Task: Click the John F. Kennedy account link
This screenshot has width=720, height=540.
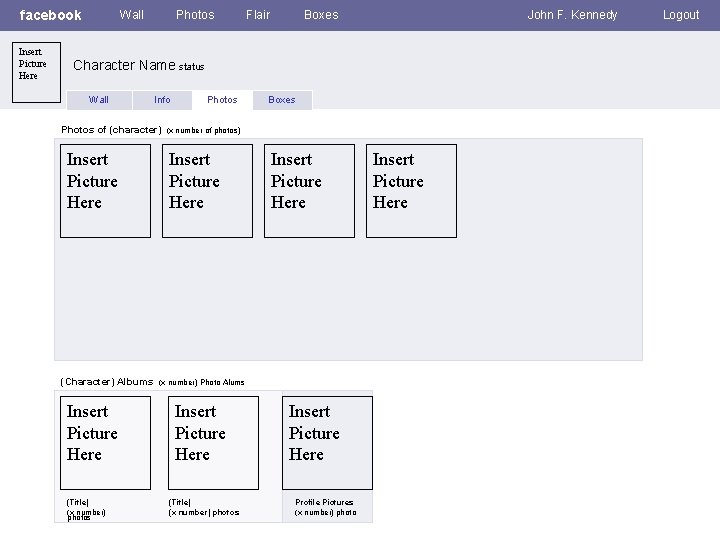Action: coord(572,15)
